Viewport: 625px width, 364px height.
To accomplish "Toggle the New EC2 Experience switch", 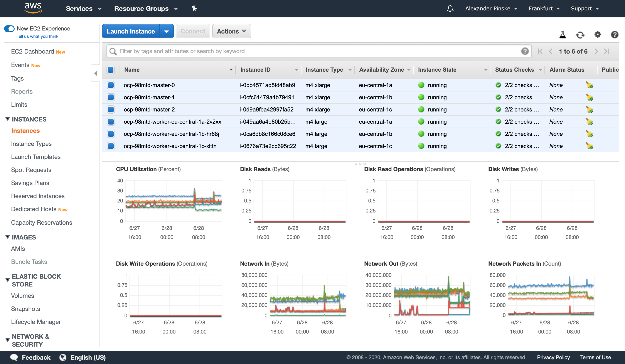I will 9,29.
